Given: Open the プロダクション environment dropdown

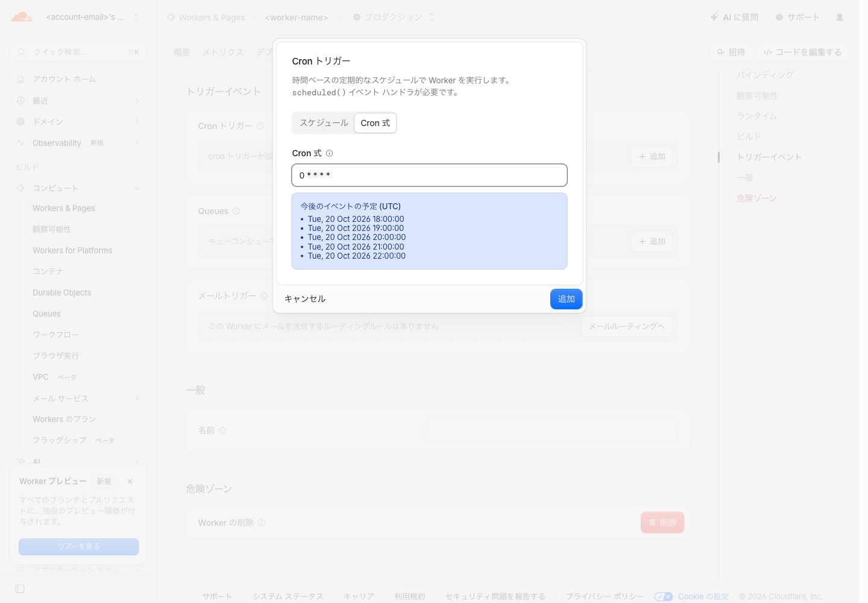Looking at the screenshot, I should [x=432, y=17].
